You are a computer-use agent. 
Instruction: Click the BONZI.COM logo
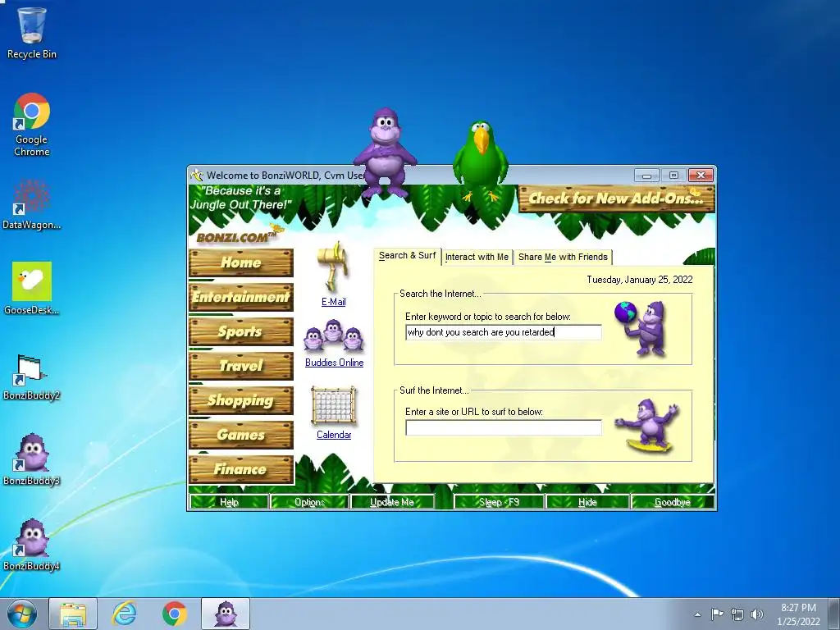[x=238, y=236]
